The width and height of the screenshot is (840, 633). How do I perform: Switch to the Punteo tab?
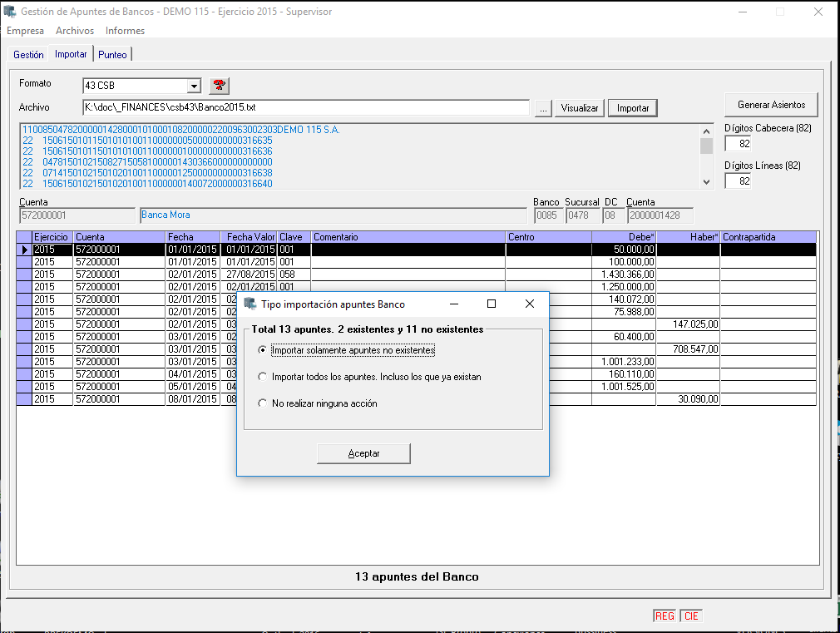click(x=112, y=55)
